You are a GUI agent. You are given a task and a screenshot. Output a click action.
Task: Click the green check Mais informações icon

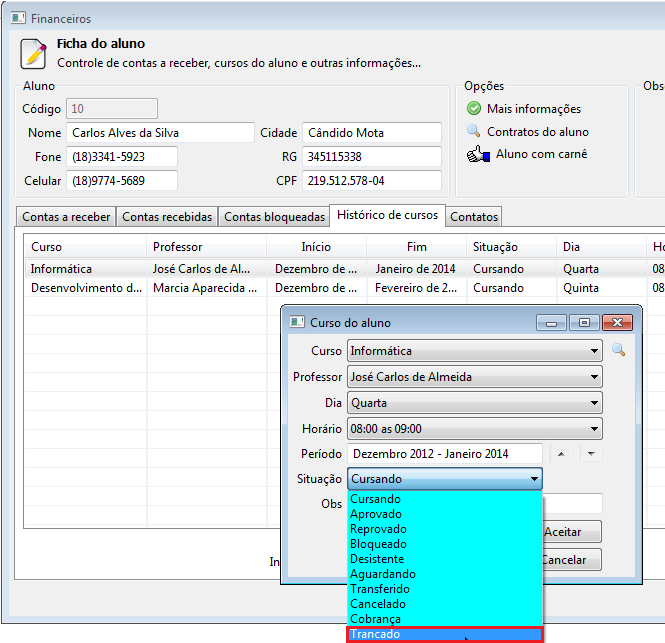pos(473,109)
